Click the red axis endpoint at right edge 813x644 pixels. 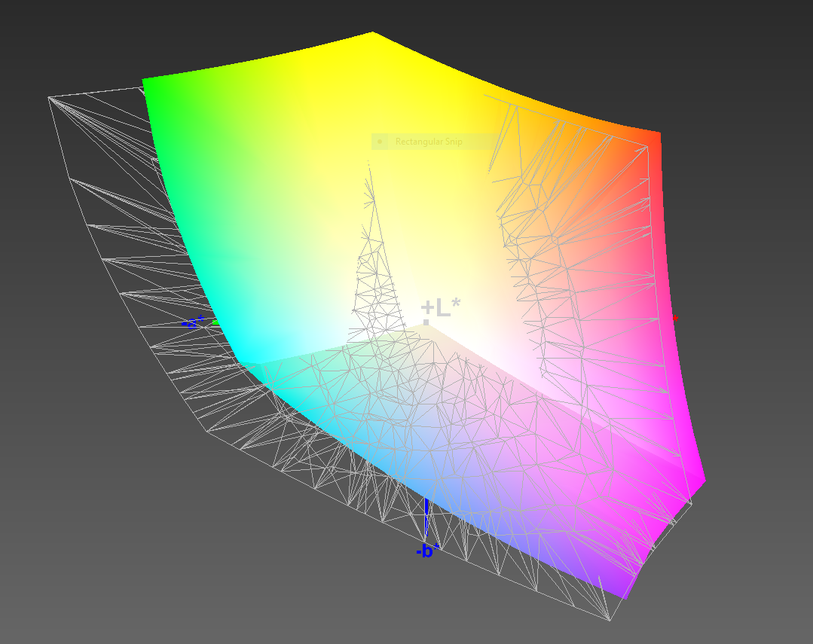(674, 318)
